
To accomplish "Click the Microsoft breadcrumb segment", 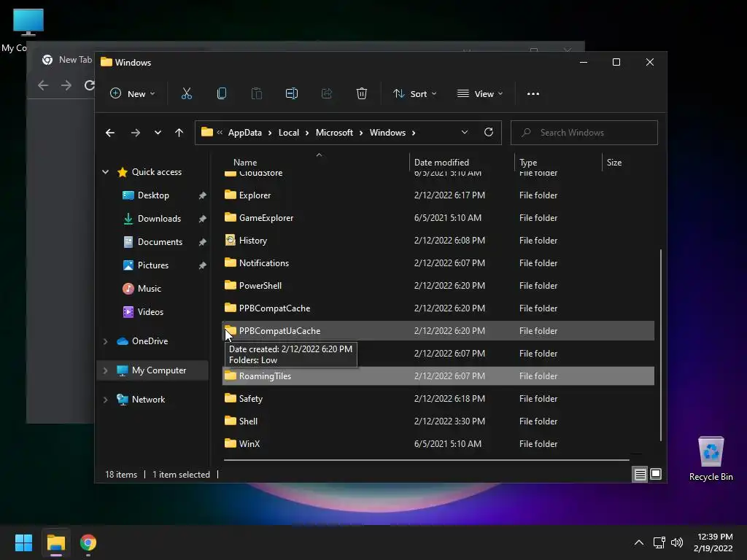I will click(334, 133).
